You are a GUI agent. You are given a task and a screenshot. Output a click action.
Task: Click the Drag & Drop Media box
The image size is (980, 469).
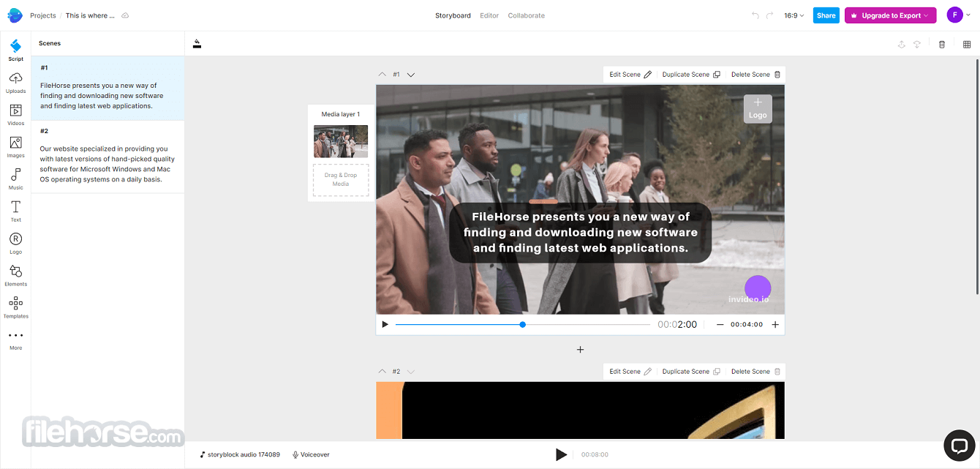[341, 180]
